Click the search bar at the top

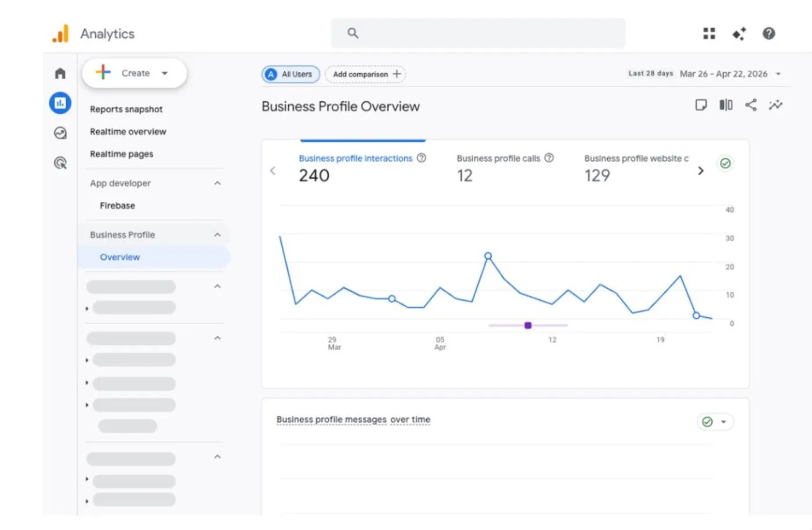[x=478, y=33]
